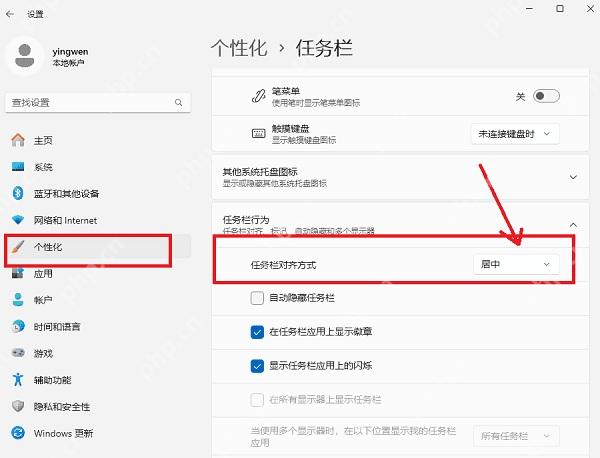Open 网络和 Internet settings category
The image size is (600, 458).
coord(97,220)
